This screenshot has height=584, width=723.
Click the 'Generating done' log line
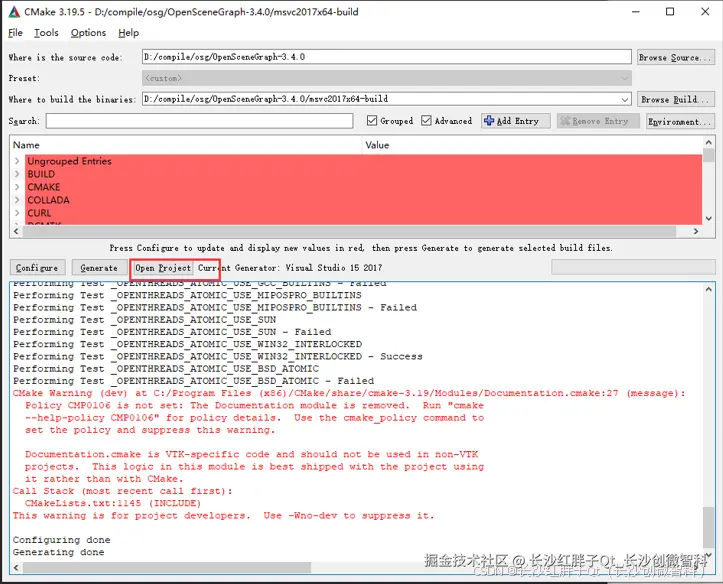59,552
